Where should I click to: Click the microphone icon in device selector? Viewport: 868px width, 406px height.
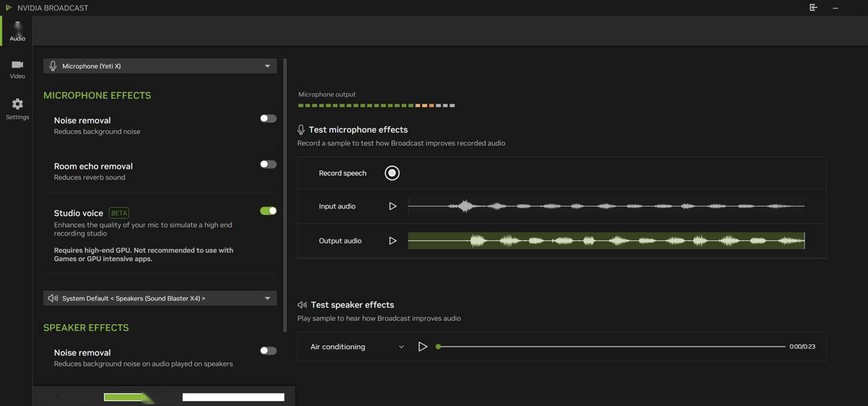tap(53, 66)
